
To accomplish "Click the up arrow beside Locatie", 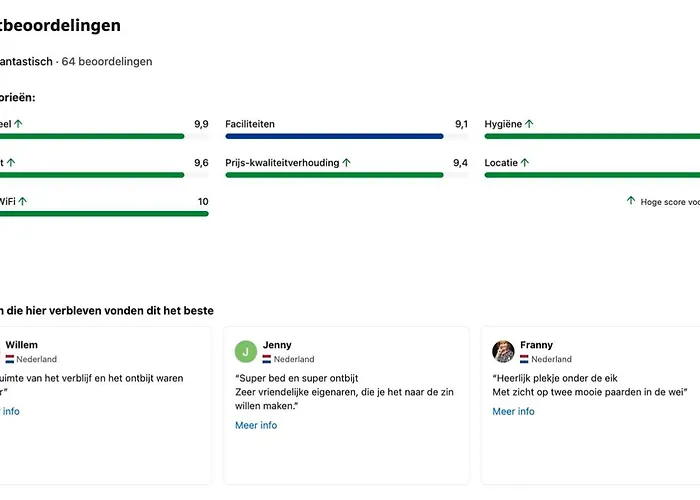I will click(x=525, y=162).
